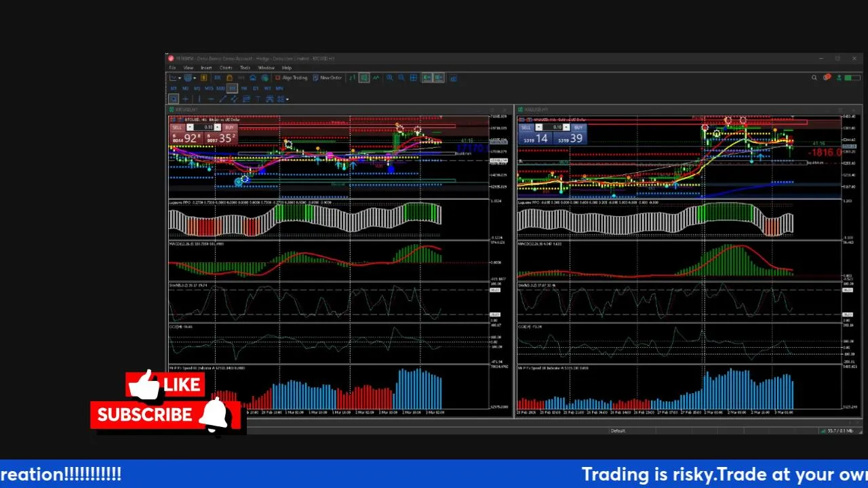Open the Help menu

287,68
